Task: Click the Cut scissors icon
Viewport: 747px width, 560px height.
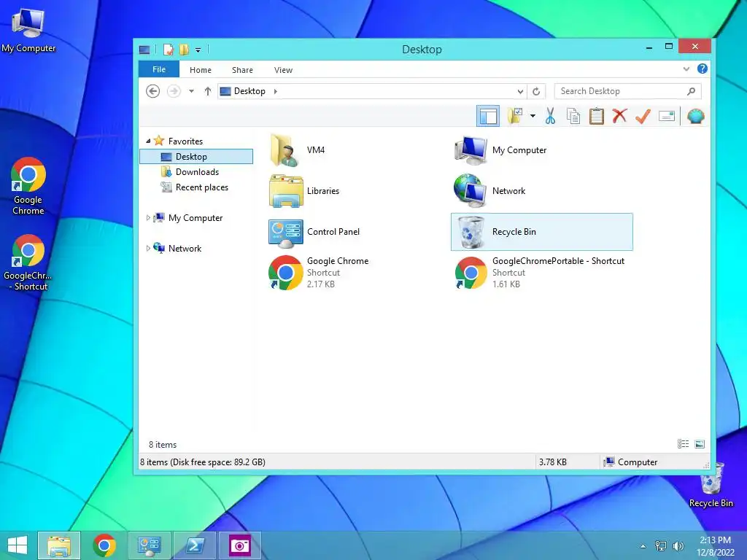Action: pyautogui.click(x=550, y=116)
